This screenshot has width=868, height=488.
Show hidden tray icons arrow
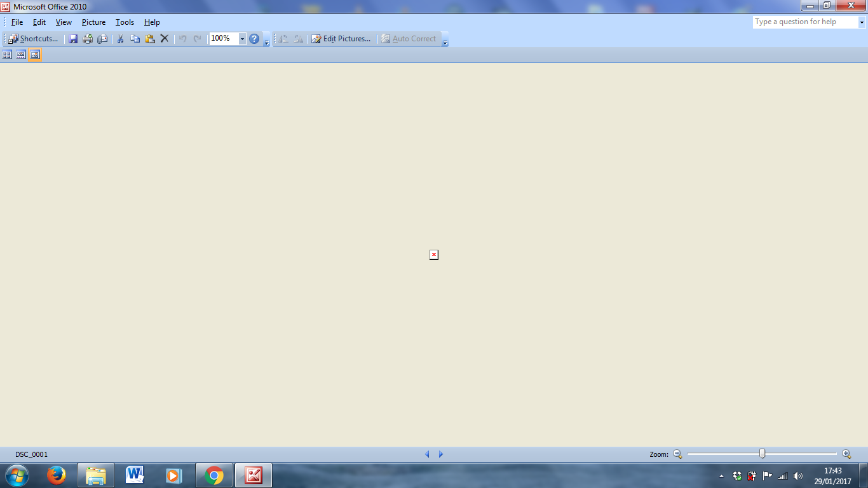(x=721, y=475)
